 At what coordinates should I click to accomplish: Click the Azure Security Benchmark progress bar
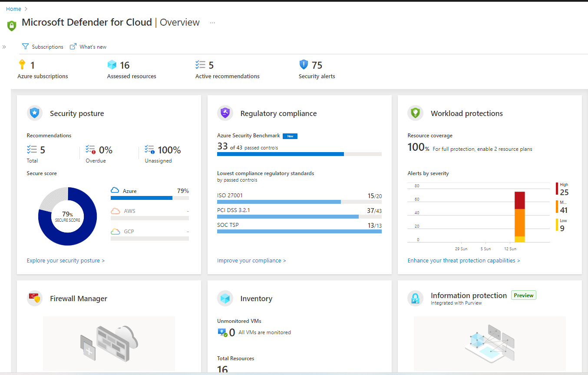299,154
